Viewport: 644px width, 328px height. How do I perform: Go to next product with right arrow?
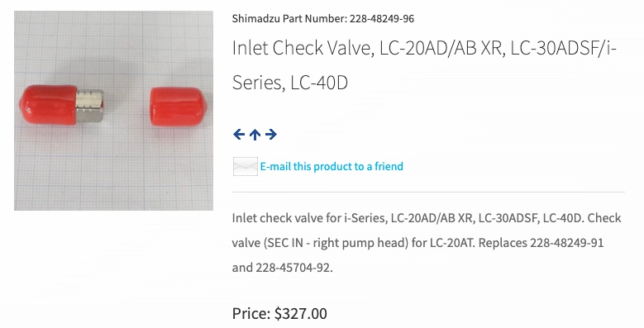click(x=271, y=134)
